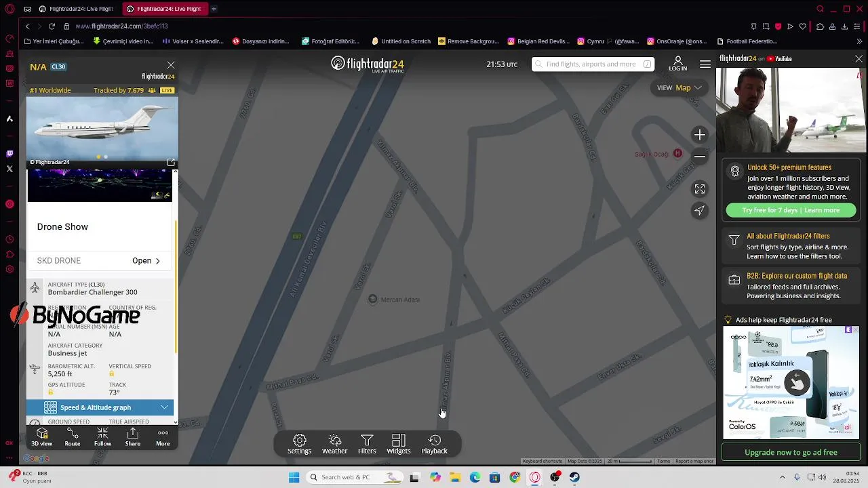Show hidden system tray icons

coord(782,478)
